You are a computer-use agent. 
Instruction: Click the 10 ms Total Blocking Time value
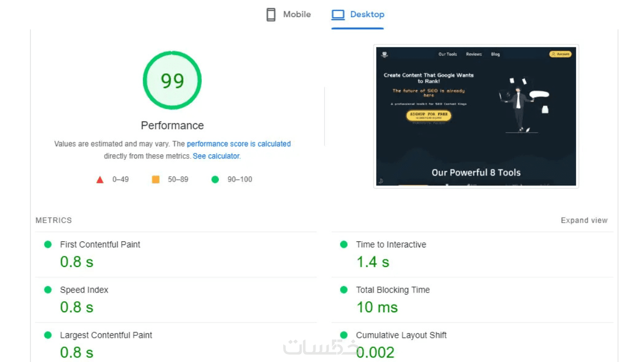click(x=377, y=307)
